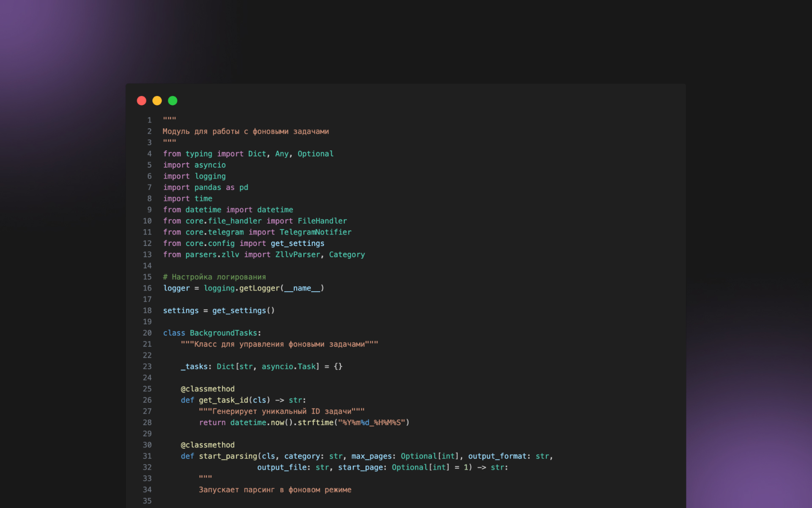This screenshot has height=508, width=812.
Task: Click the red close traffic light button
Action: click(x=141, y=101)
